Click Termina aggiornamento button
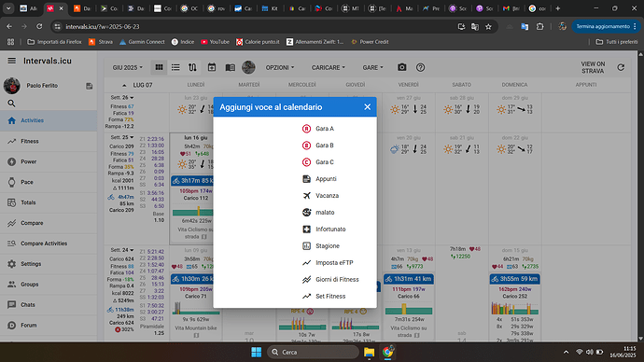The image size is (644, 362). click(606, 27)
